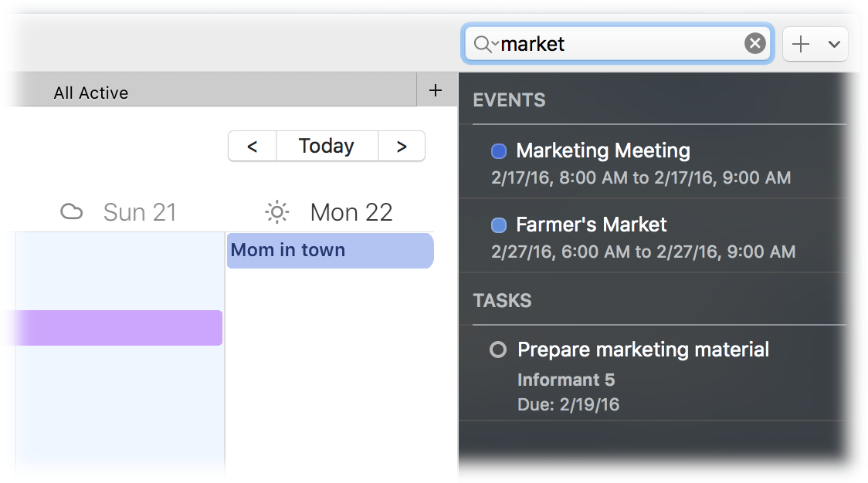Select the purple all-day event bar

pos(116,328)
